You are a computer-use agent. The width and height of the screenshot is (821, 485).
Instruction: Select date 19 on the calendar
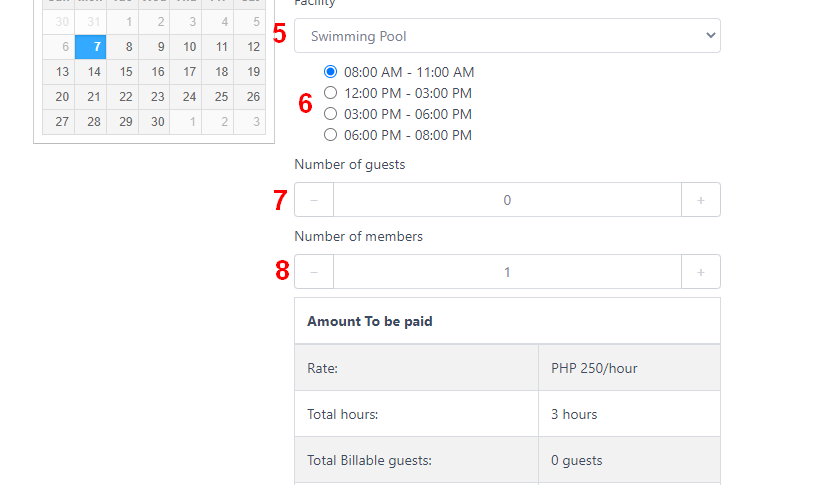[x=253, y=72]
